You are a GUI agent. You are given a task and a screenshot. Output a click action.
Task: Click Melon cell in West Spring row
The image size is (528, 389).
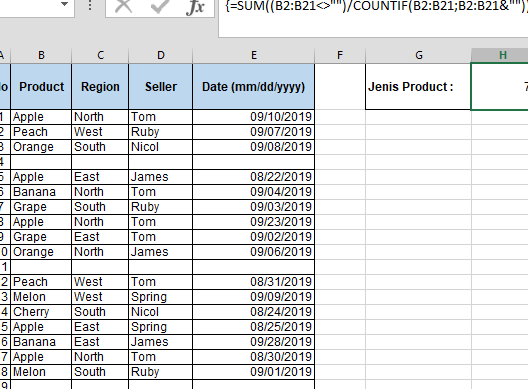[x=41, y=297]
